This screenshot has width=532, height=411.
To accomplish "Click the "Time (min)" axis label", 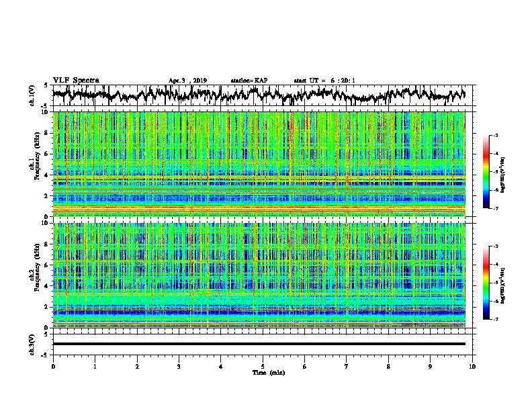I will [269, 373].
